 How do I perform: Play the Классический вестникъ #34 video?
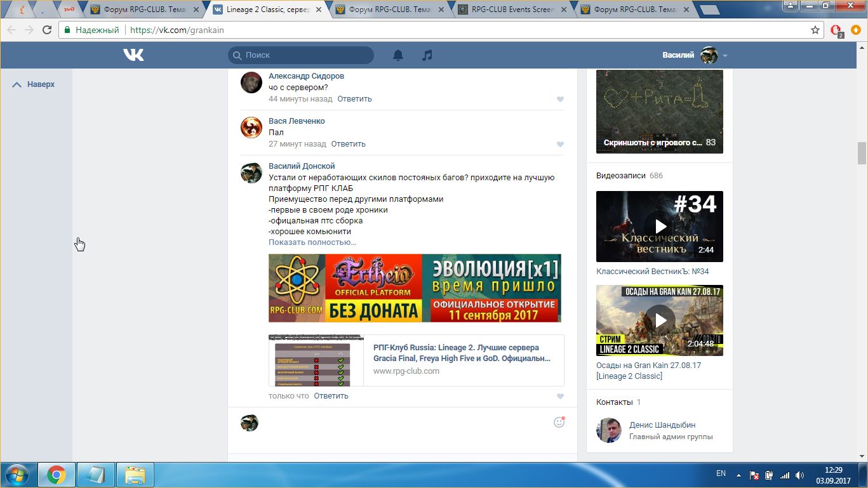tap(660, 227)
